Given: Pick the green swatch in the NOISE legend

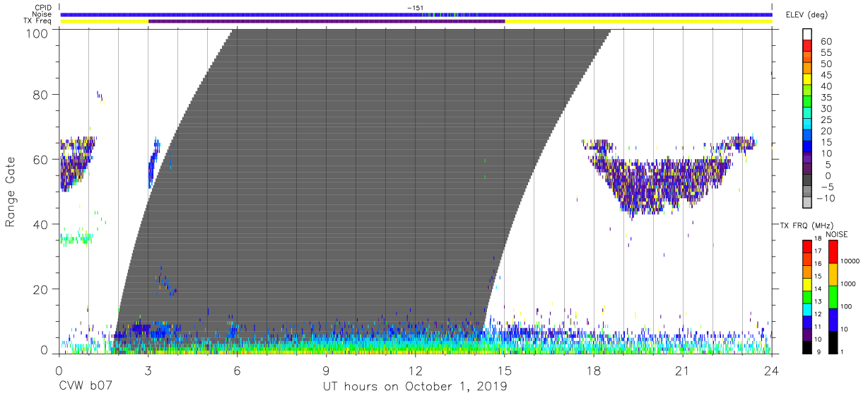Looking at the screenshot, I should pyautogui.click(x=832, y=297).
